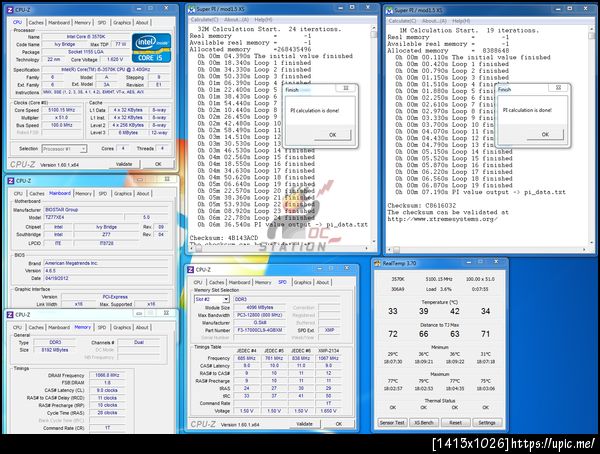Click the vertical scrollbar of the 32M Super PI window
Screen dimensions: 600x454
[373, 134]
